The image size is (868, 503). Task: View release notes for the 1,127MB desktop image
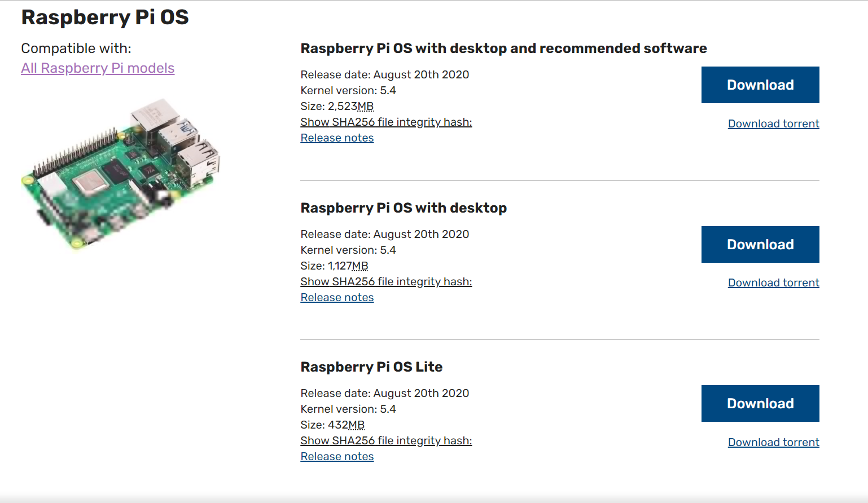(337, 297)
